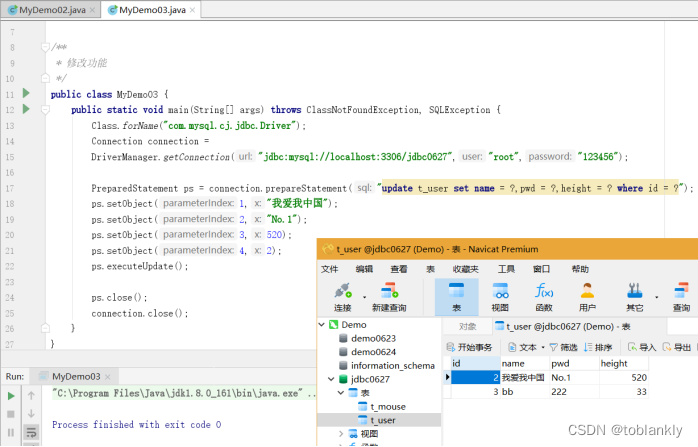This screenshot has height=447, width=698.
Task: Select the demo0623 database
Action: [373, 338]
